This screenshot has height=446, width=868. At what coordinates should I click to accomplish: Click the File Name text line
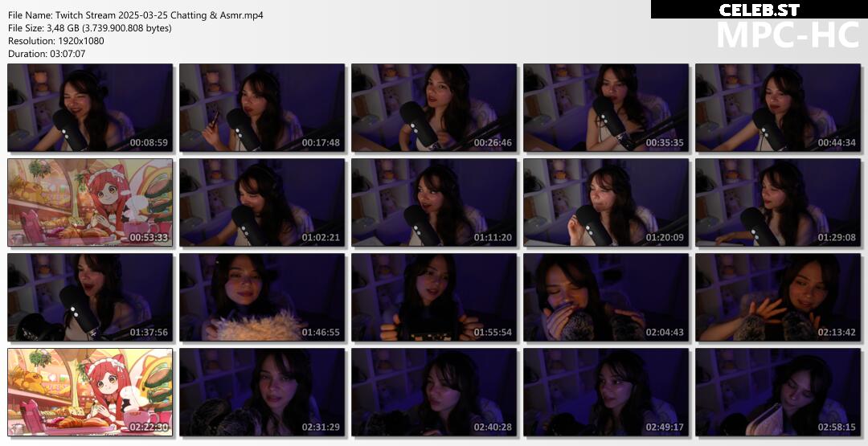(x=136, y=15)
